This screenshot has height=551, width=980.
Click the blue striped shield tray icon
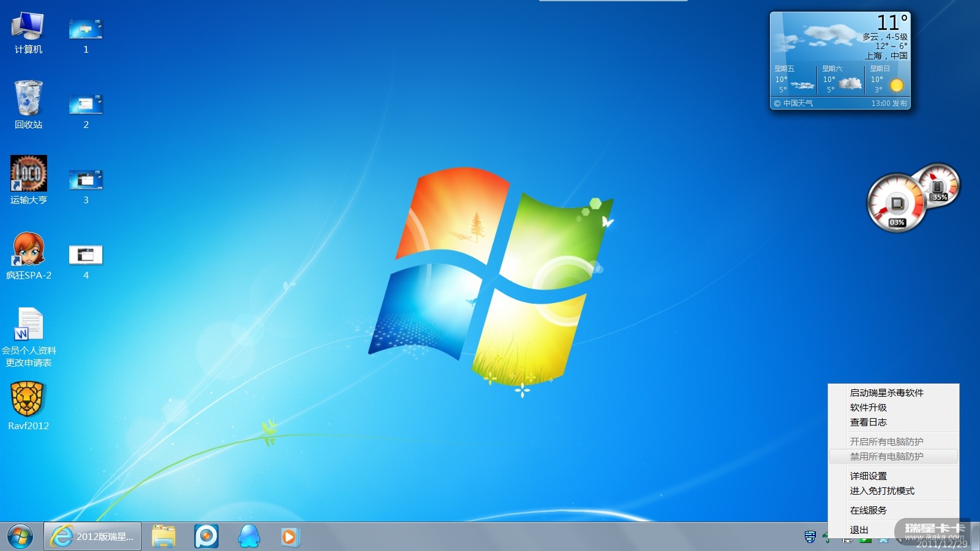(x=810, y=537)
